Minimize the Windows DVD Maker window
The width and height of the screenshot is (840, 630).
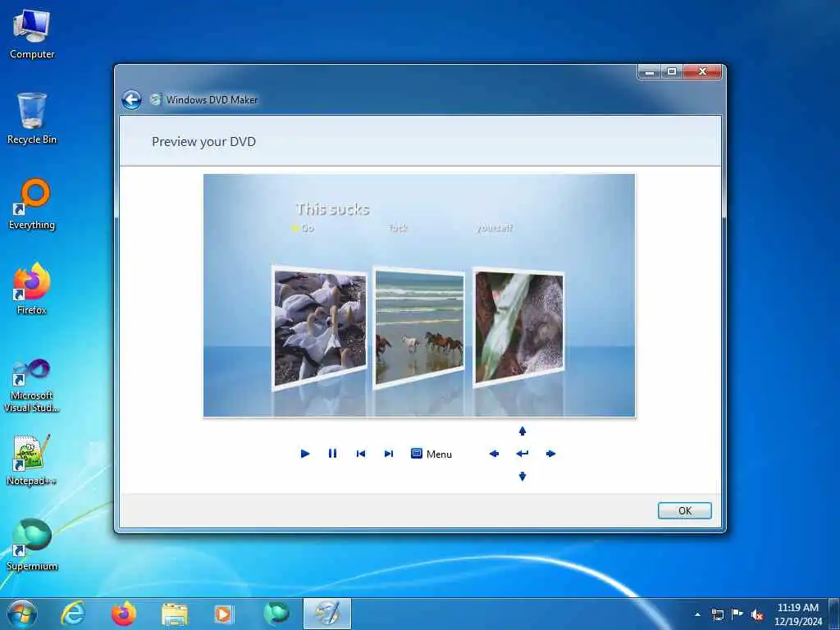pyautogui.click(x=650, y=71)
